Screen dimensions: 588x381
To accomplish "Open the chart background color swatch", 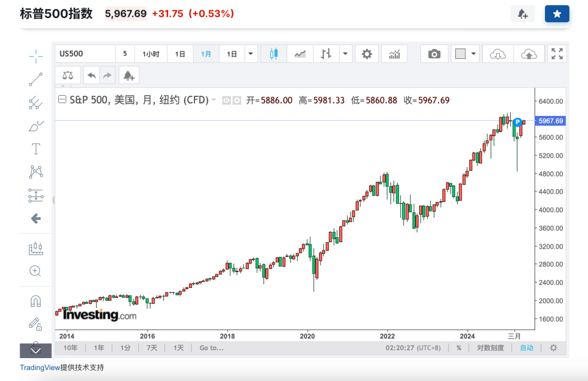I will coord(460,54).
